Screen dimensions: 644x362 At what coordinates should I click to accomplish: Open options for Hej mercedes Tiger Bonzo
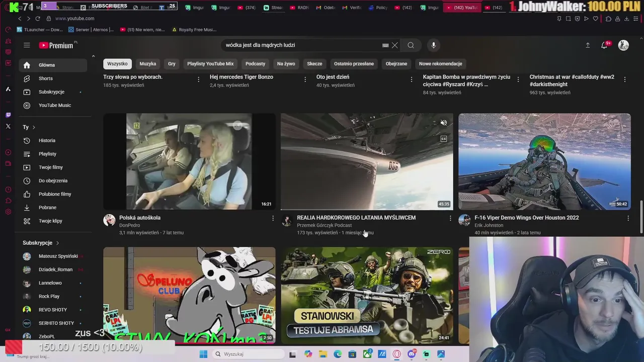305,79
